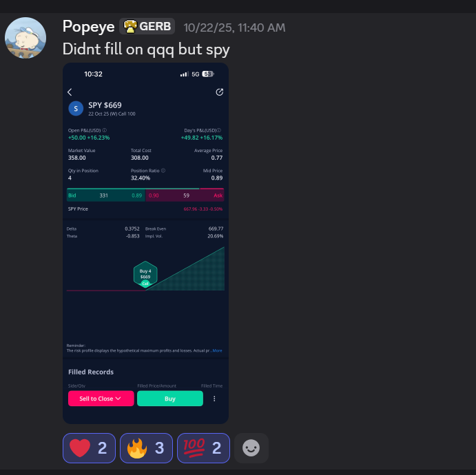Open the add reaction smiley picker
The image size is (476, 475).
[251, 447]
